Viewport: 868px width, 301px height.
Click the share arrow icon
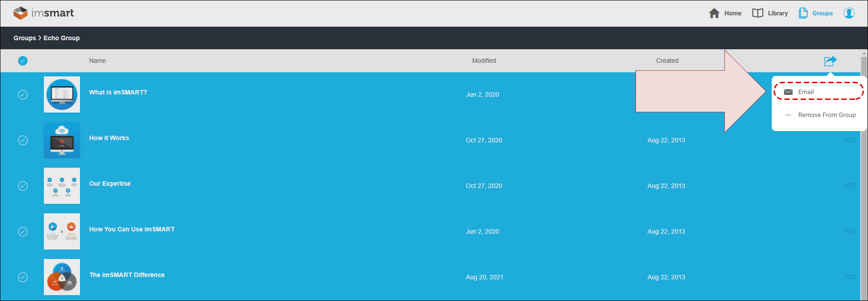[830, 61]
